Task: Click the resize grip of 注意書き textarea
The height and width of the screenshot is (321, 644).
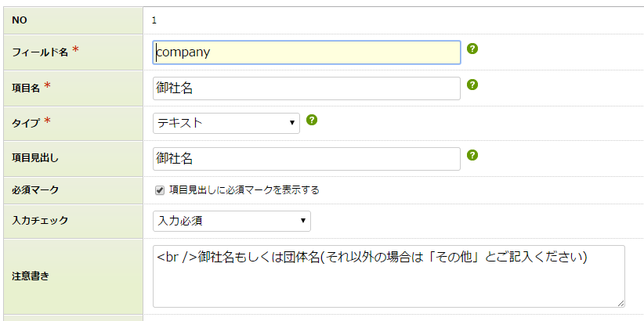Action: [x=620, y=303]
